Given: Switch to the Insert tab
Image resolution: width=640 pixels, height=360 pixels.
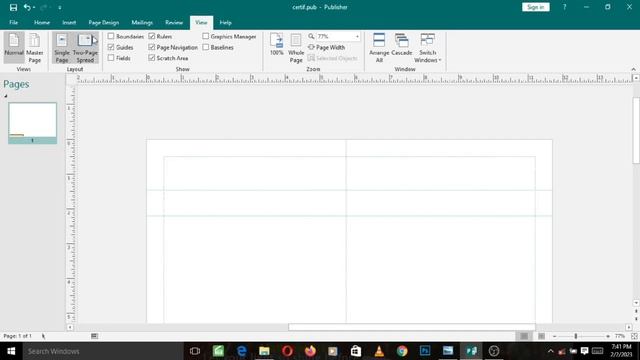Looking at the screenshot, I should coord(69,22).
